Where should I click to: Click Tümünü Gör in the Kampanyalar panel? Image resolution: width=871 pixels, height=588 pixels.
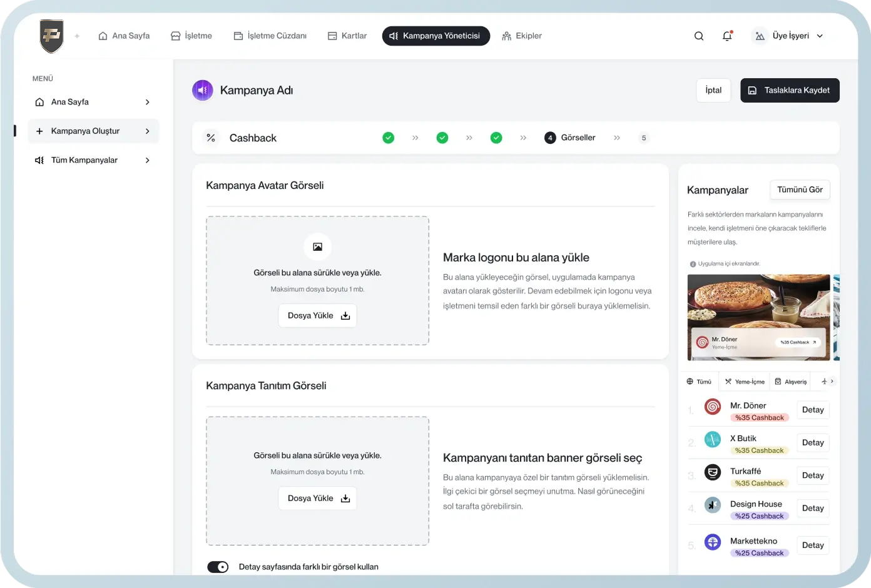pyautogui.click(x=800, y=190)
